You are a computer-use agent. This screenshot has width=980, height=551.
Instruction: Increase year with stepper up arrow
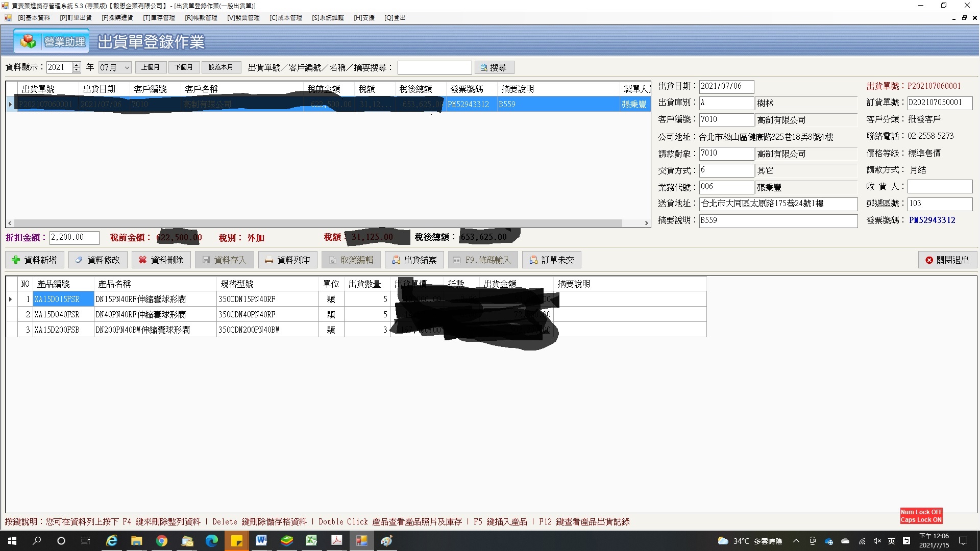(x=77, y=64)
